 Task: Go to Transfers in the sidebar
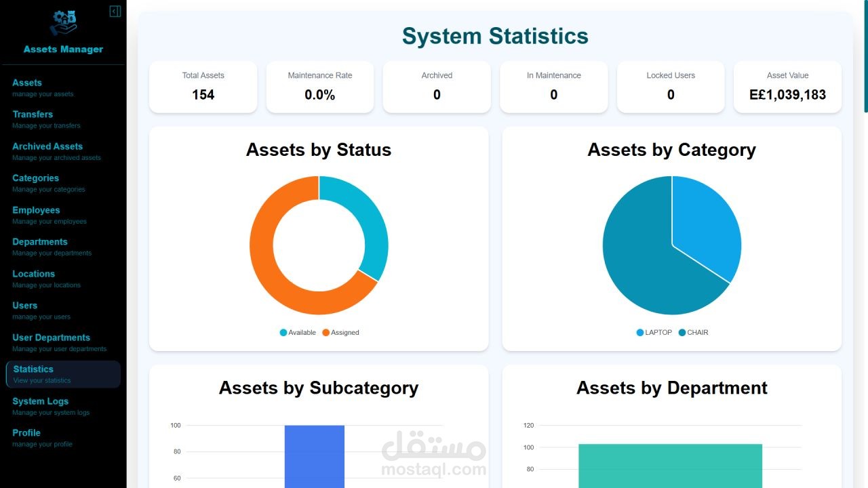click(63, 119)
